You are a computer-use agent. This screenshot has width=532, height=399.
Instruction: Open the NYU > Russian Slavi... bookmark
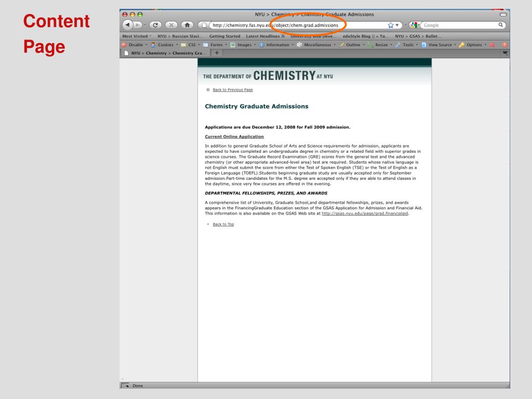pyautogui.click(x=180, y=36)
